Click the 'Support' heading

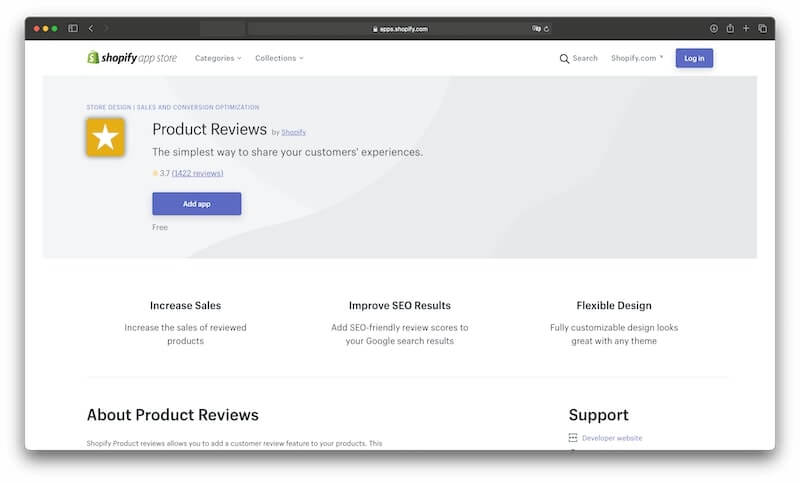tap(598, 415)
